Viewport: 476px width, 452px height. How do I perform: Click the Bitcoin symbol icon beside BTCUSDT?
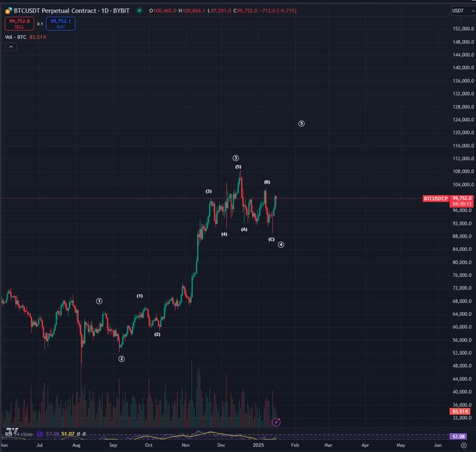tap(8, 10)
